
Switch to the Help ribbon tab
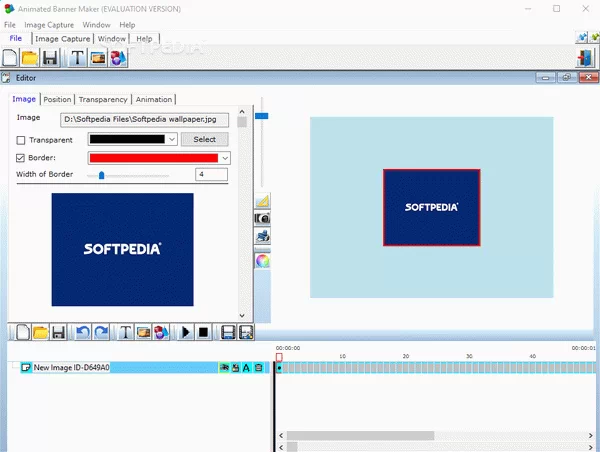[x=144, y=39]
